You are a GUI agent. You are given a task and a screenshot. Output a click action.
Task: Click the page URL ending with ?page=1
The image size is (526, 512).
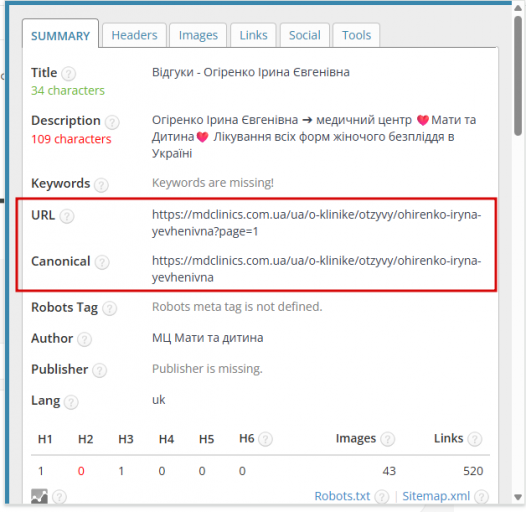pos(316,223)
